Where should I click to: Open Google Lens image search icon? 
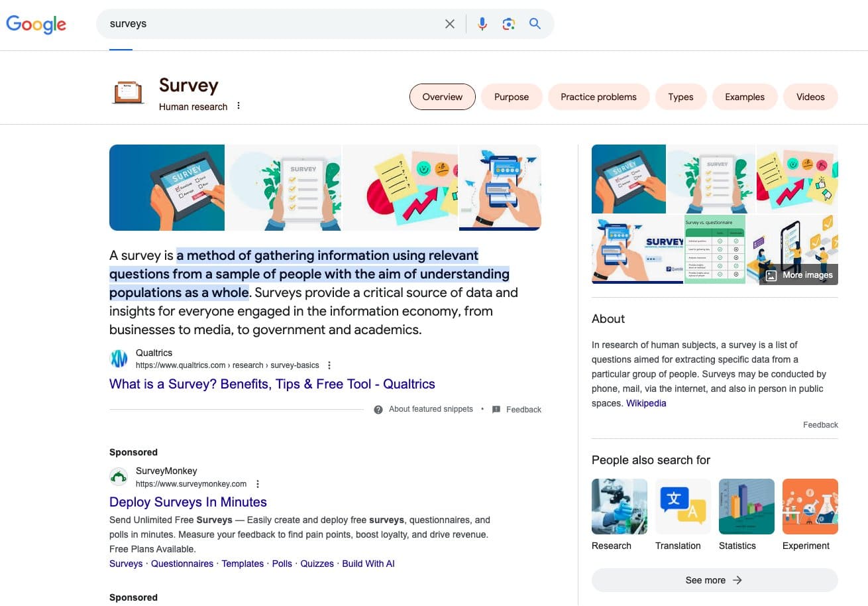pos(508,24)
